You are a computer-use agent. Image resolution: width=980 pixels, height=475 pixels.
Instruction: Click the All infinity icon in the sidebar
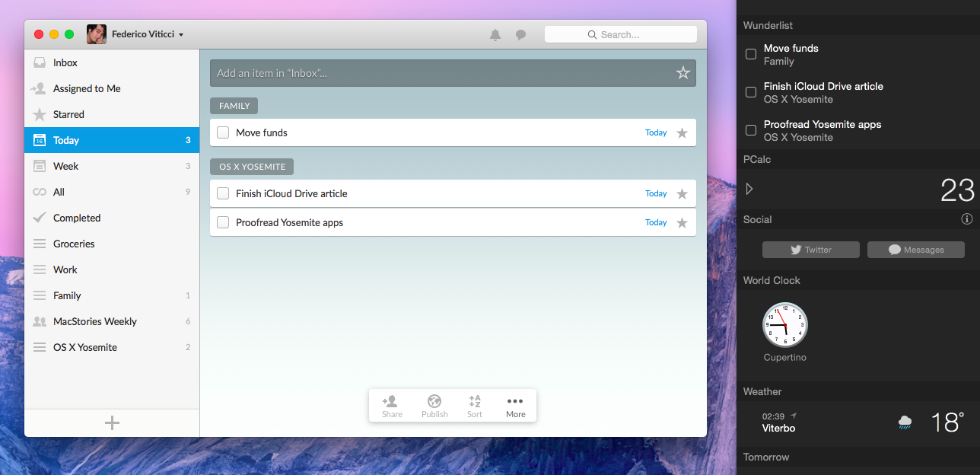click(40, 192)
